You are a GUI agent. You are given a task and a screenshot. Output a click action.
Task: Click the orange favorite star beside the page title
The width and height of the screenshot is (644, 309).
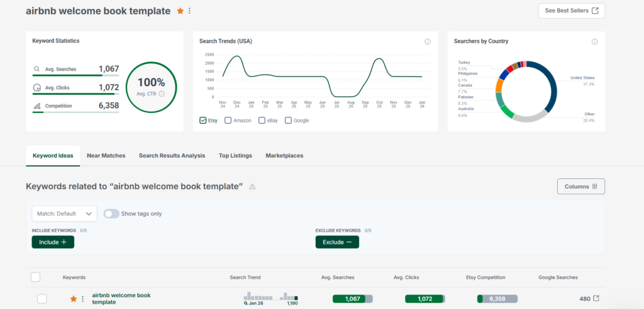click(180, 11)
